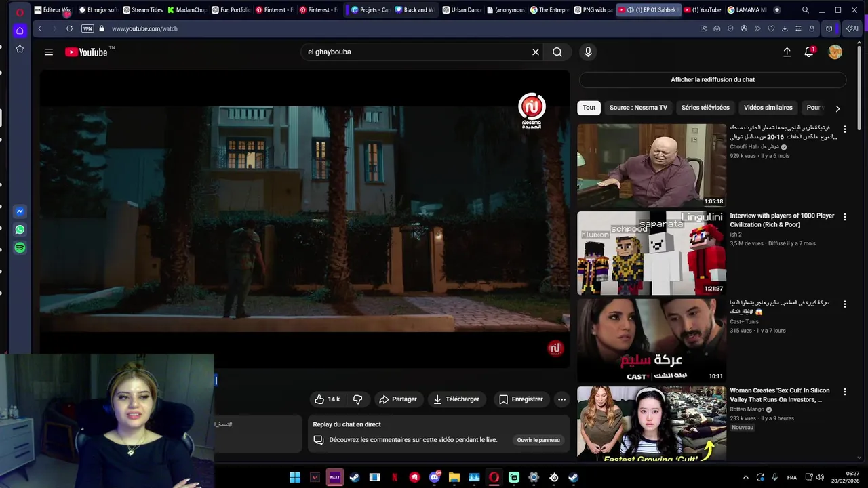Download video with Télécharger

(x=456, y=399)
